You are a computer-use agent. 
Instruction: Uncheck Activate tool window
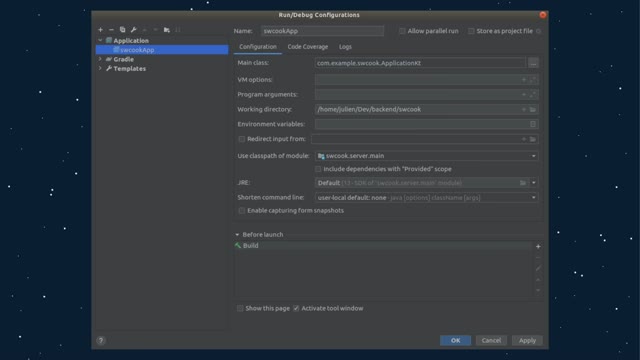tap(296, 308)
